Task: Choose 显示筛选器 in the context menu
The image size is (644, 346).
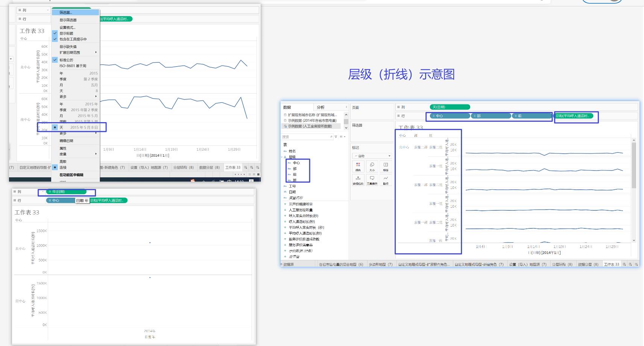Action: [x=76, y=20]
